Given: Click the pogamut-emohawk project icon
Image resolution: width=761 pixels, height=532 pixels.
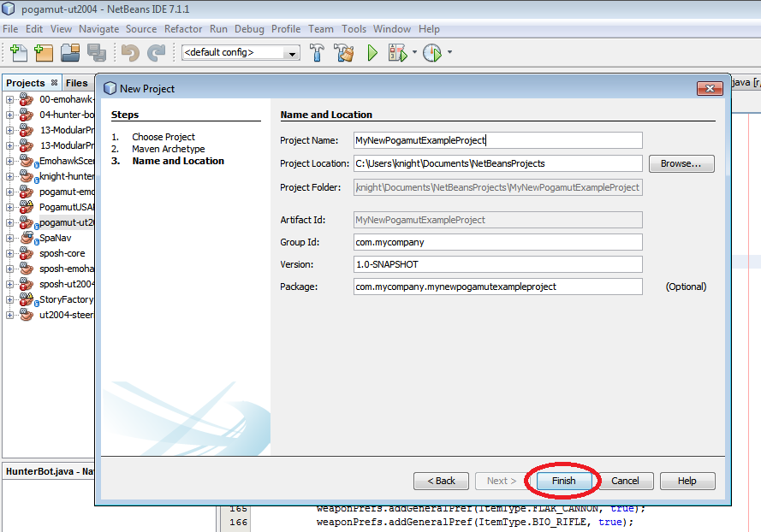Looking at the screenshot, I should click(x=27, y=192).
